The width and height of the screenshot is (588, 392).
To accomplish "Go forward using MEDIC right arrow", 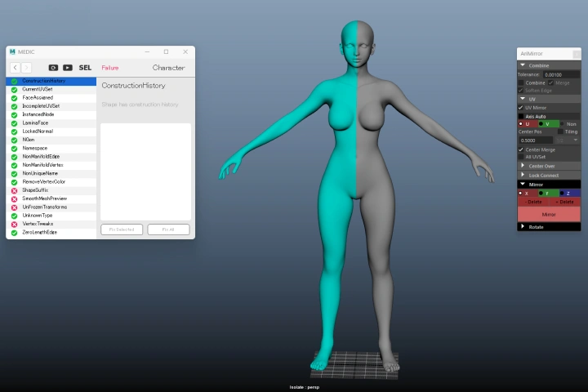I will point(26,68).
